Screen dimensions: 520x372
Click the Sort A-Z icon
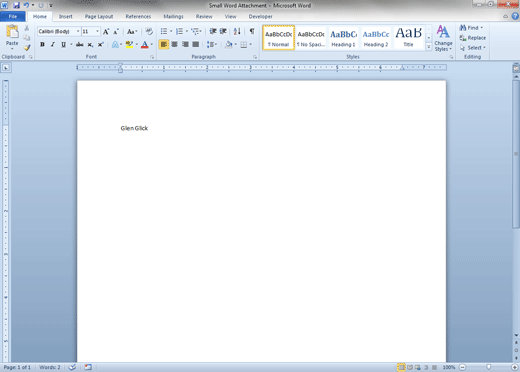tap(237, 31)
